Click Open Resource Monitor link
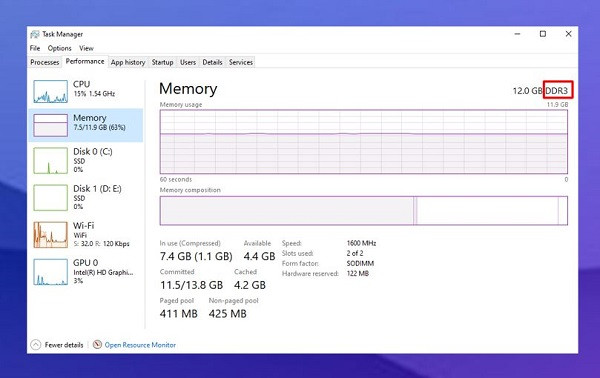This screenshot has width=600, height=378. (x=140, y=345)
